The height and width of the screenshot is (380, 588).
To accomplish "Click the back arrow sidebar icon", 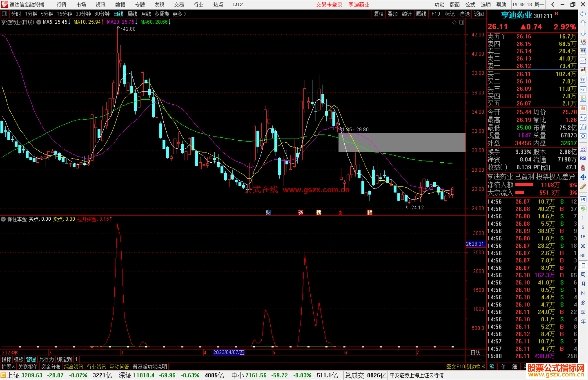I will pyautogui.click(x=583, y=14).
